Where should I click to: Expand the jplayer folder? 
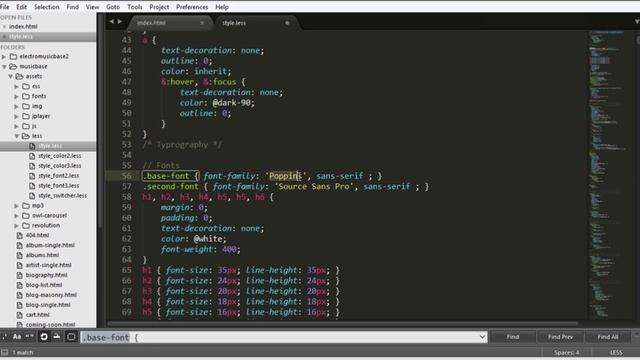click(17, 116)
